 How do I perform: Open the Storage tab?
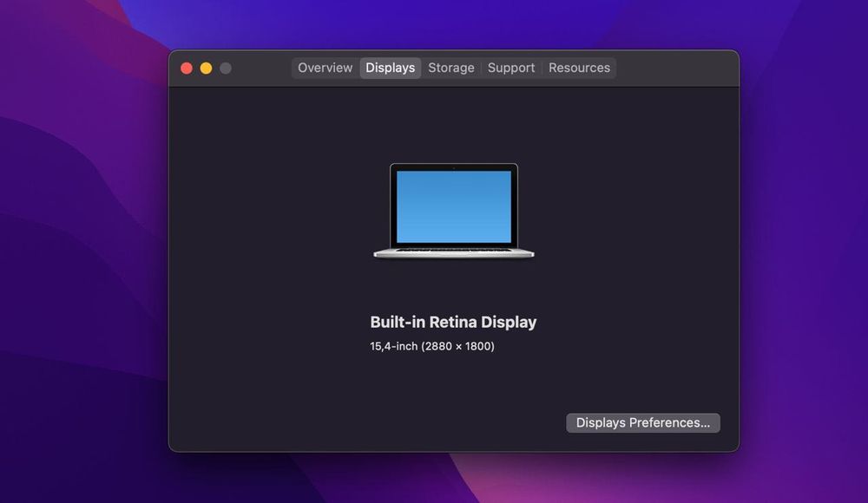[451, 68]
